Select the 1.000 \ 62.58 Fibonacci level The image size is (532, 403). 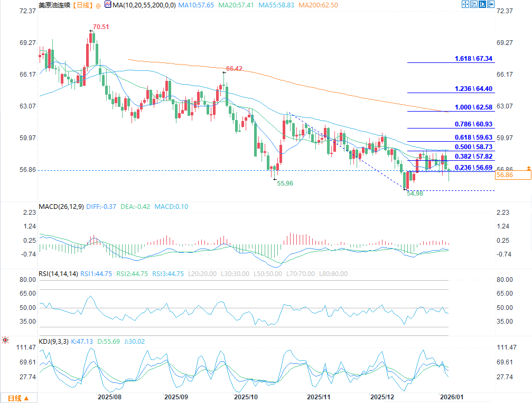(x=474, y=107)
